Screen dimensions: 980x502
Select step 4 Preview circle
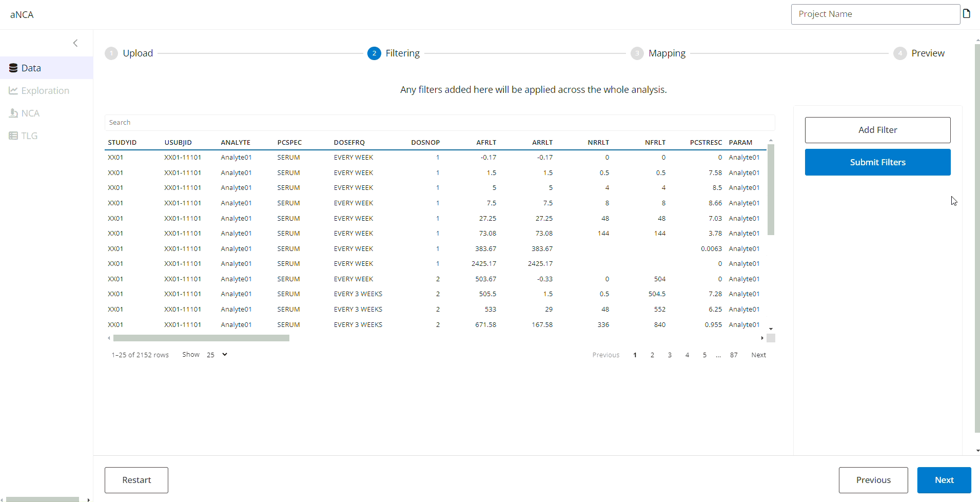pos(899,53)
